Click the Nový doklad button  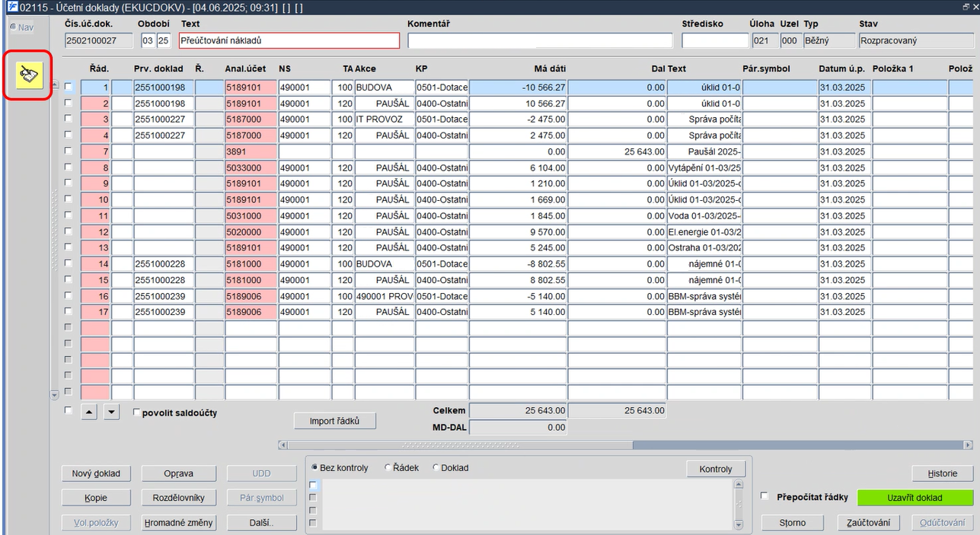point(96,473)
